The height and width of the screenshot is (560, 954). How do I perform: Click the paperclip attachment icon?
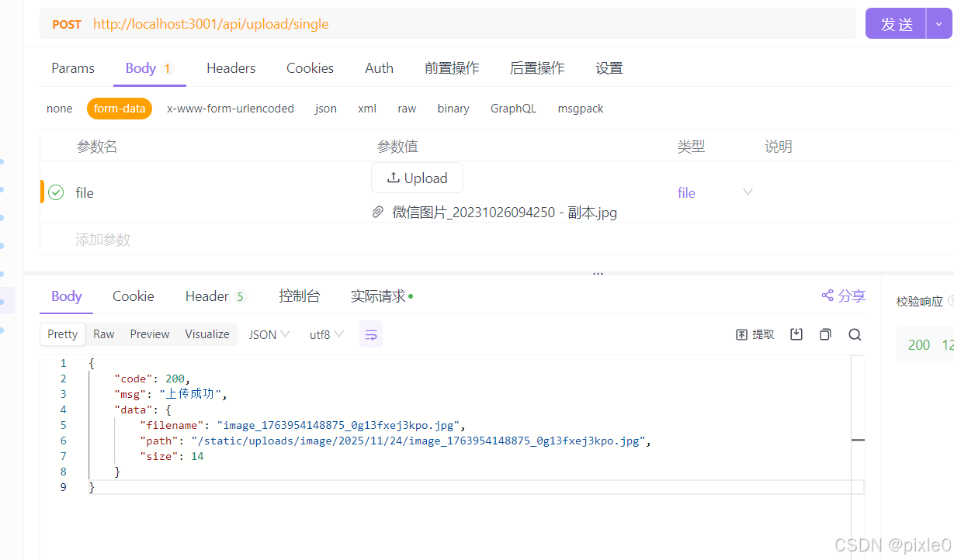(x=378, y=212)
